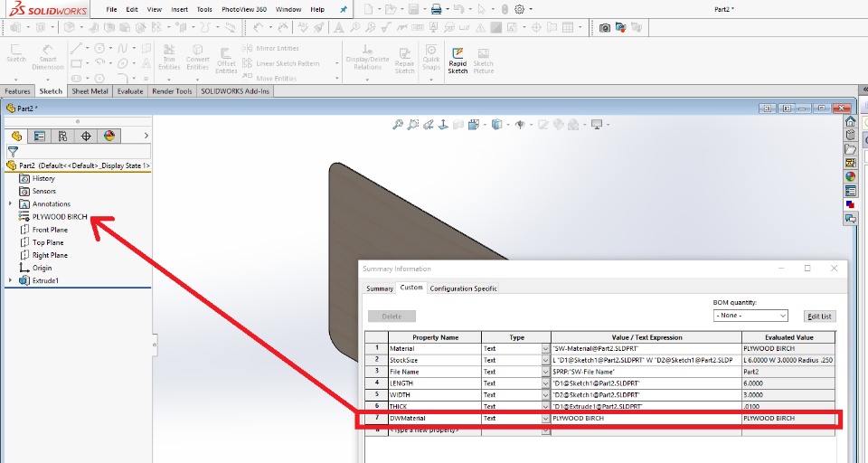868x463 pixels.
Task: Choose the Offset Entities tool
Action: (x=226, y=61)
